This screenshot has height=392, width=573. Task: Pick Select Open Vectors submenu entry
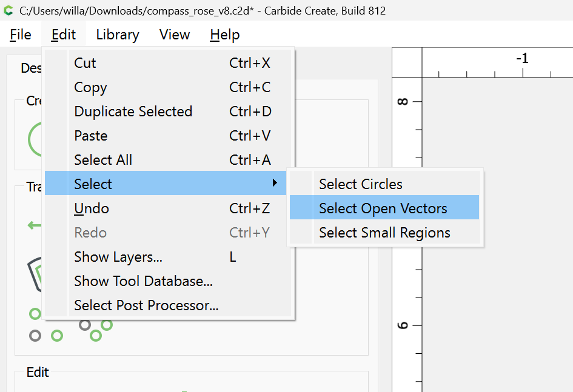click(383, 208)
